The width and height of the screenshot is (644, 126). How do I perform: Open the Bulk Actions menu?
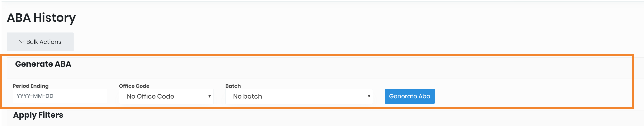tap(40, 42)
